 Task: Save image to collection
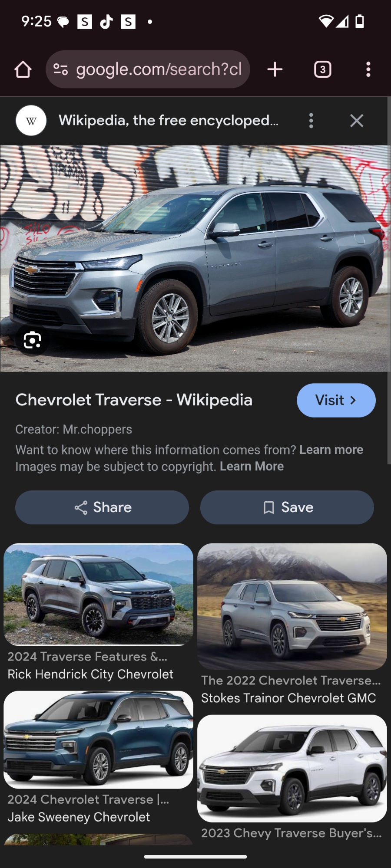[x=287, y=507]
